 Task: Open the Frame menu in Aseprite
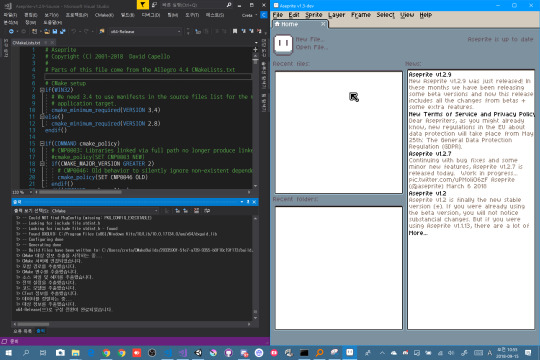click(x=361, y=15)
